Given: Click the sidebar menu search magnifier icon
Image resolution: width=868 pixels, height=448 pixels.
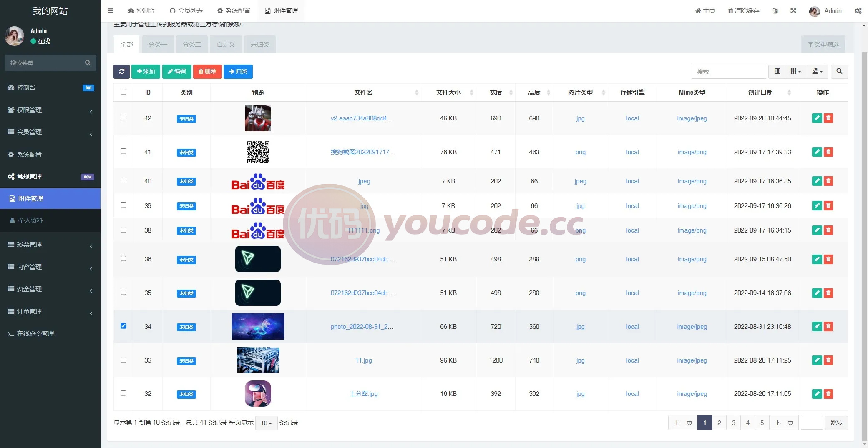Looking at the screenshot, I should [88, 63].
